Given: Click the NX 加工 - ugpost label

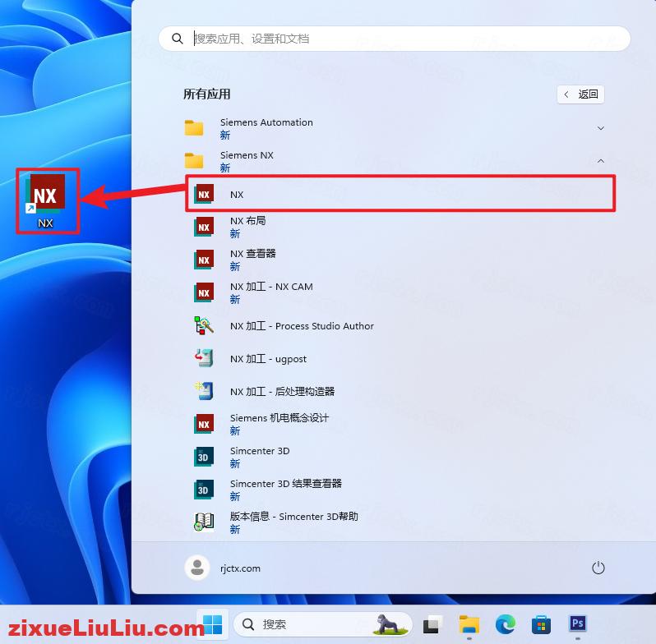Looking at the screenshot, I should (268, 359).
